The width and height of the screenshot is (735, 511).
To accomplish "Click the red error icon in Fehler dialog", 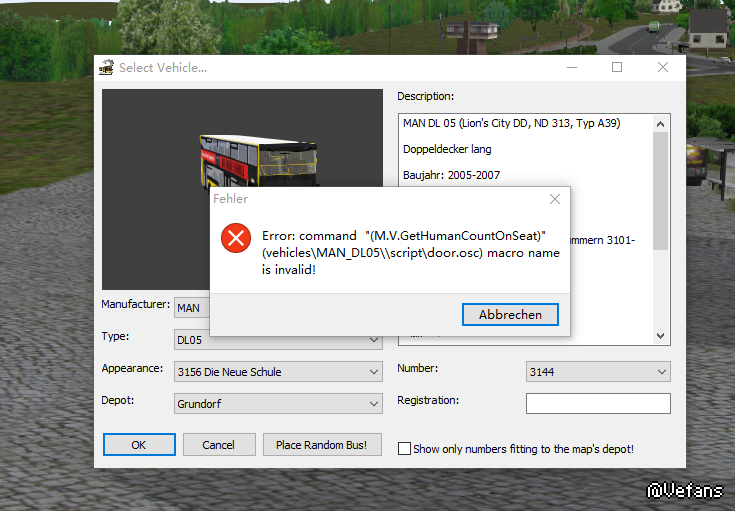I will click(236, 238).
